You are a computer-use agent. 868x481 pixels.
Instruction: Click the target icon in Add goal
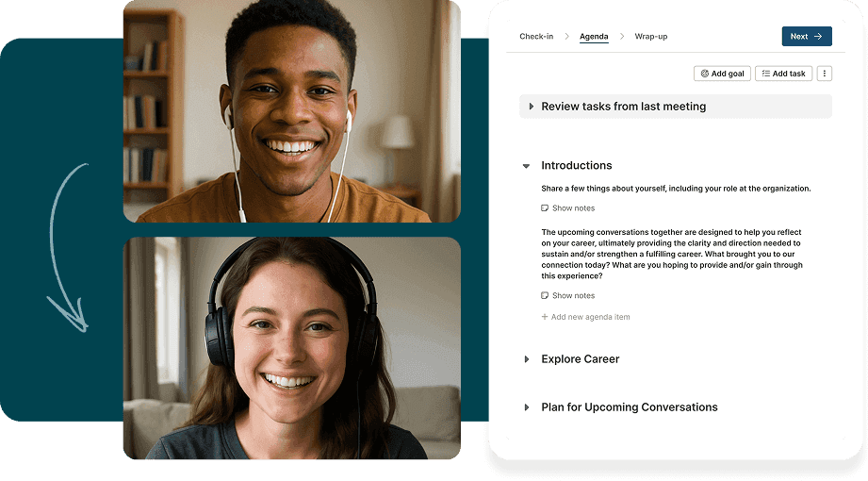coord(705,74)
